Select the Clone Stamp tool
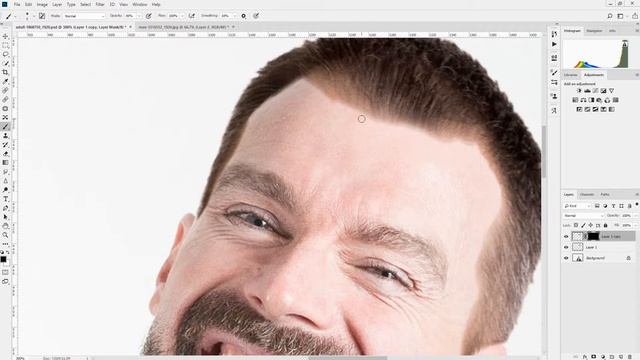Image resolution: width=640 pixels, height=360 pixels. [5, 136]
